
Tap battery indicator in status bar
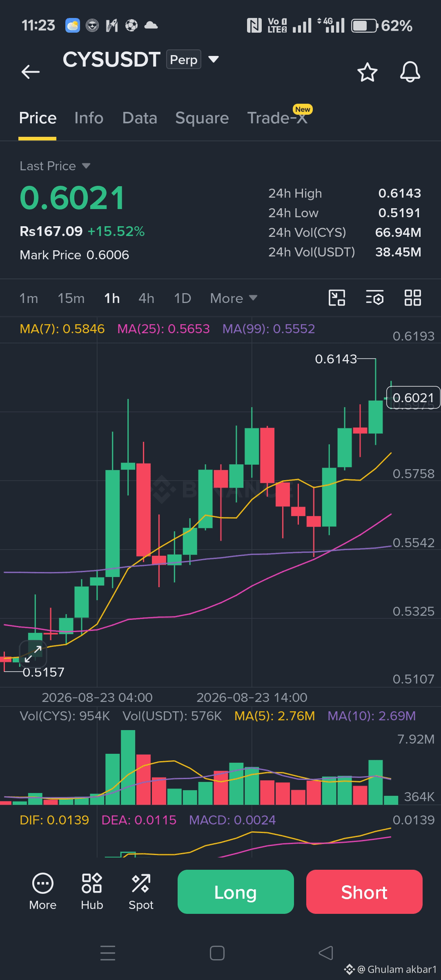point(364,26)
